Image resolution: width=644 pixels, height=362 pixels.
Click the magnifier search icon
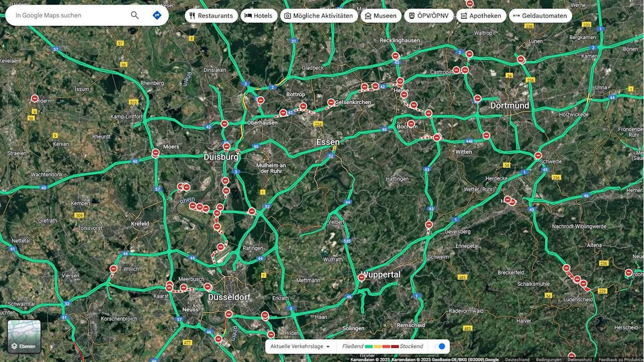coord(135,15)
